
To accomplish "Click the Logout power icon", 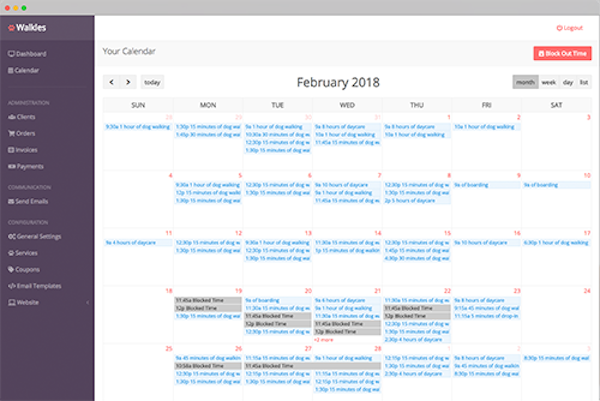I will click(x=559, y=28).
